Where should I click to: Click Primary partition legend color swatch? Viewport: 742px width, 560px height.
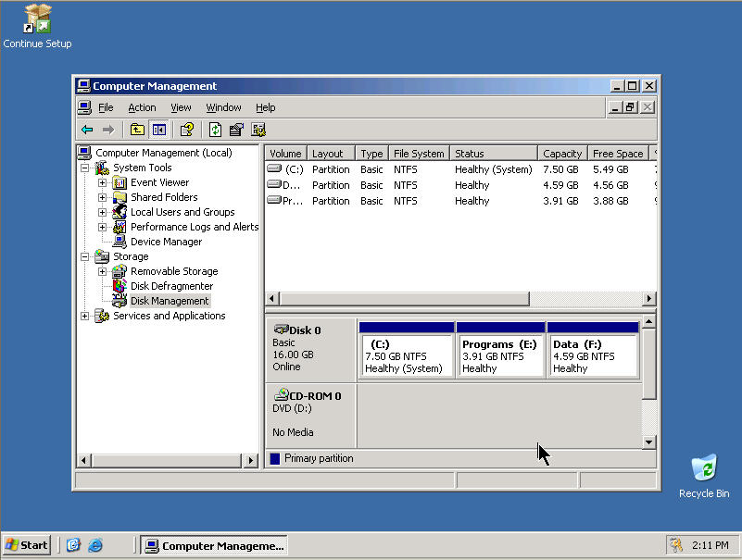click(275, 458)
